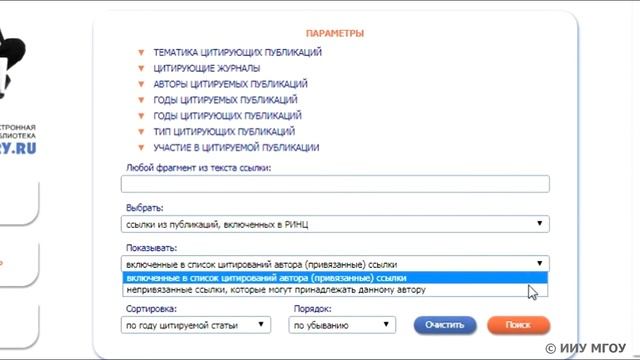This screenshot has height=360, width=640.
Task: Click the eLibrary logo on the left
Action: 18,92
